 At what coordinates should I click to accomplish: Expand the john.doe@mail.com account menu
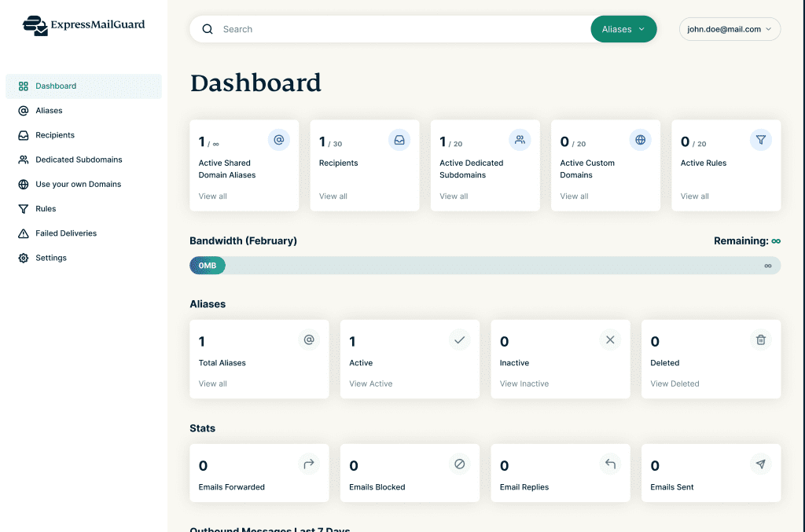click(x=730, y=28)
